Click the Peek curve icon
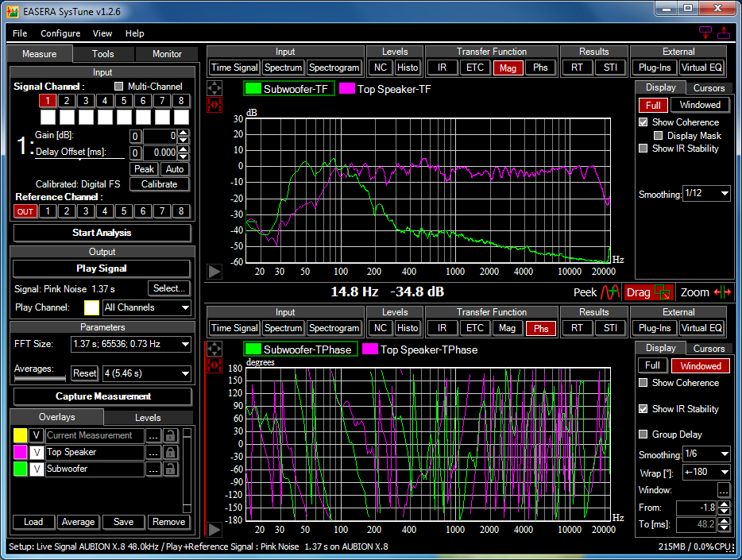Screen dimensions: 742x560 [x=610, y=292]
